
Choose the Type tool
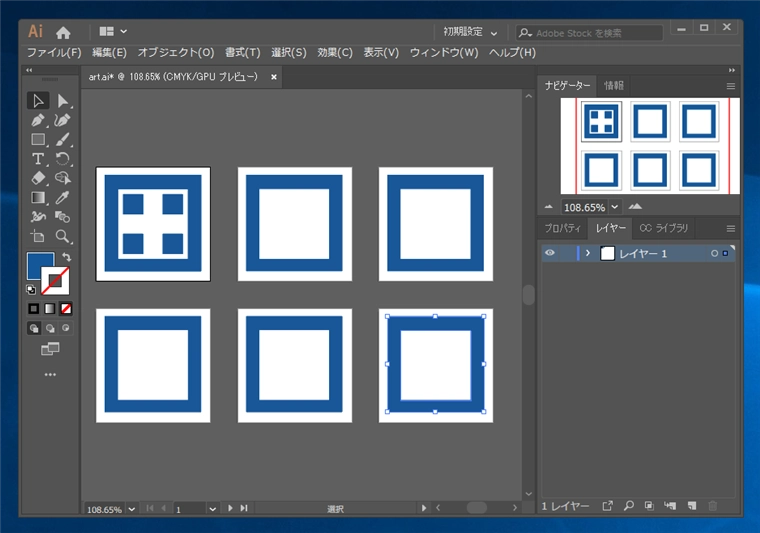38,159
